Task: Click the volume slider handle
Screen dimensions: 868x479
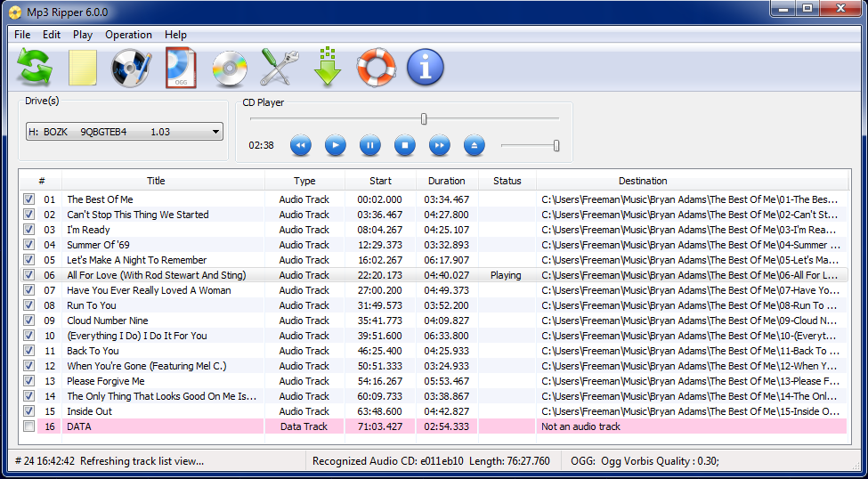Action: (x=556, y=146)
